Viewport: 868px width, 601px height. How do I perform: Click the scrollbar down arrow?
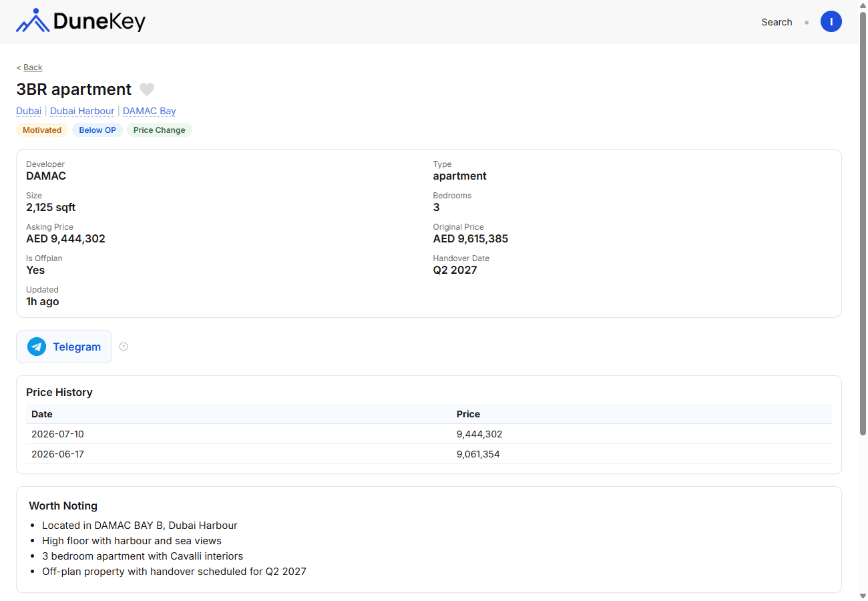(x=863, y=596)
